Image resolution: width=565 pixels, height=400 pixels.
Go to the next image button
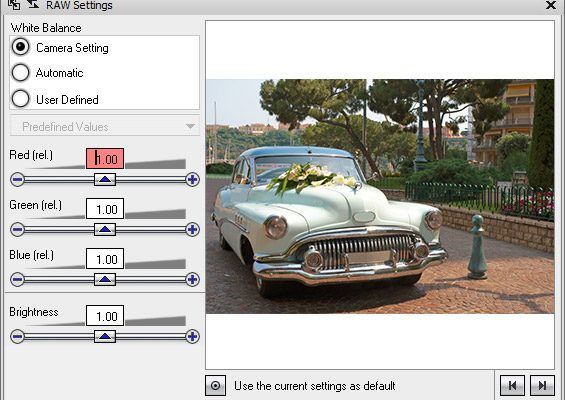point(542,386)
